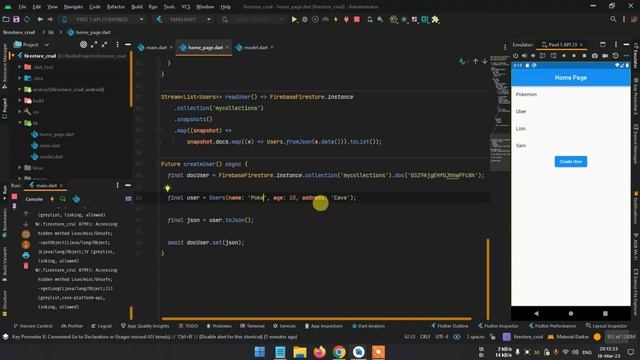
Task: Navigate back using the left arrow toolbar icon
Action: (40, 19)
